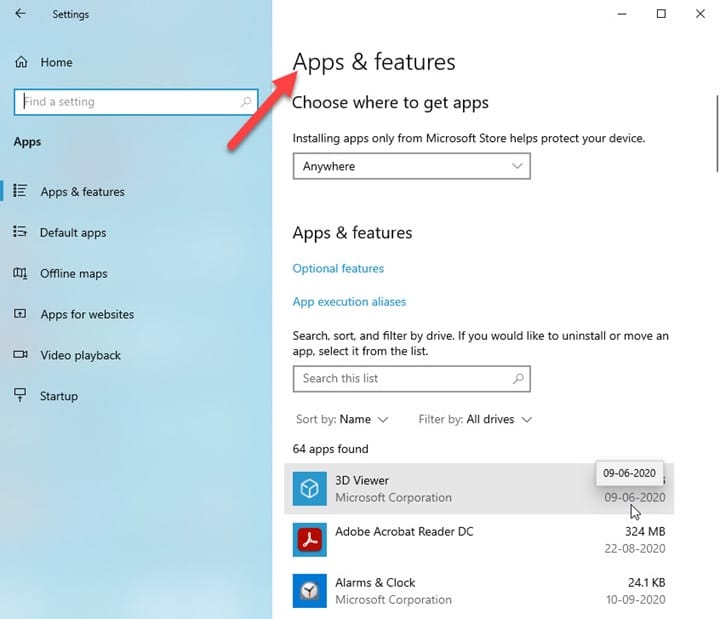Select the 3D Viewer app name
This screenshot has height=619, width=720.
tap(362, 480)
